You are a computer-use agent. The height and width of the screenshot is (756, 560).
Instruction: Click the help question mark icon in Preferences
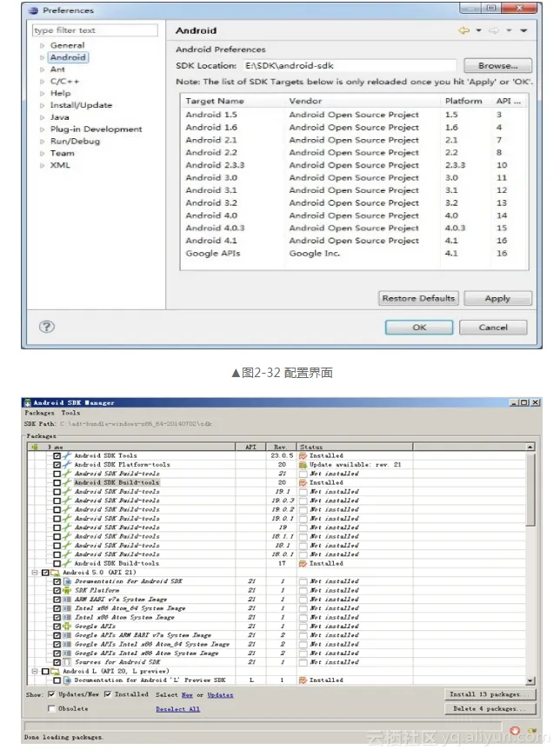click(x=47, y=327)
